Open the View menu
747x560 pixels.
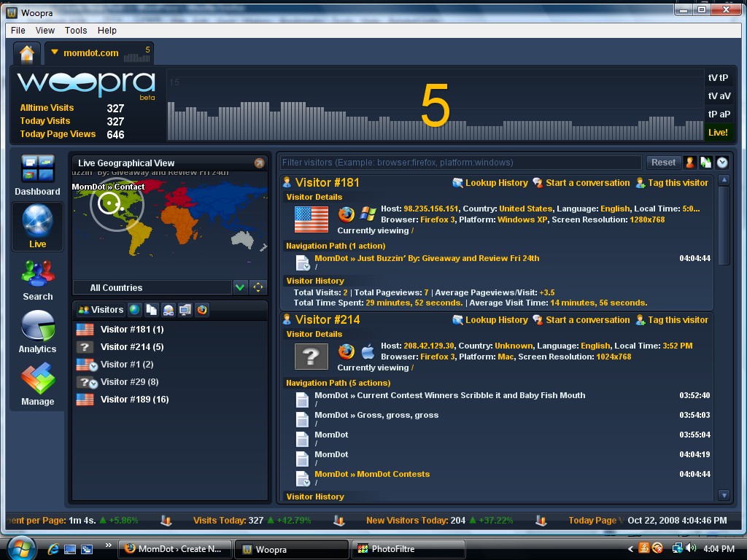pos(44,31)
